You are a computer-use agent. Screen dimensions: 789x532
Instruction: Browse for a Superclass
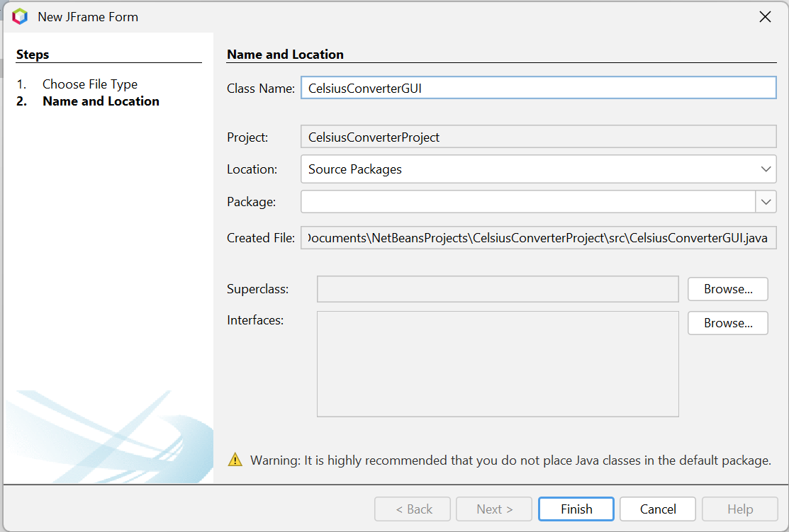click(727, 289)
